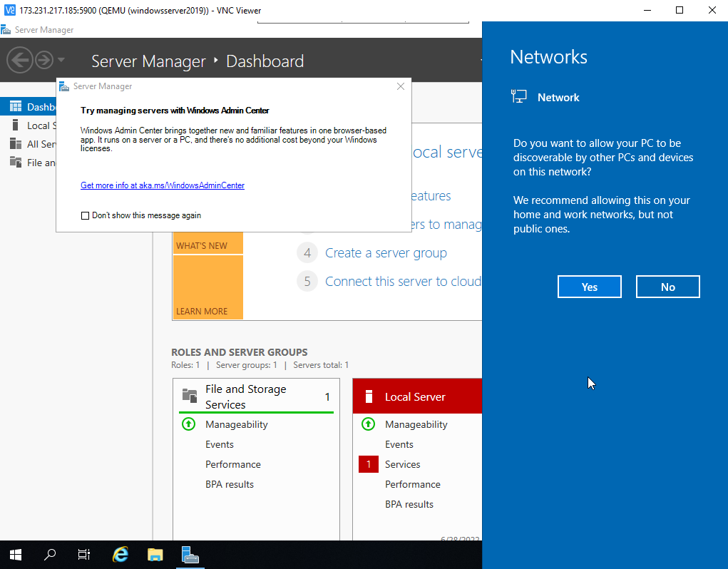Click Manageability status icon under File and Storage
The height and width of the screenshot is (569, 728).
pos(188,424)
